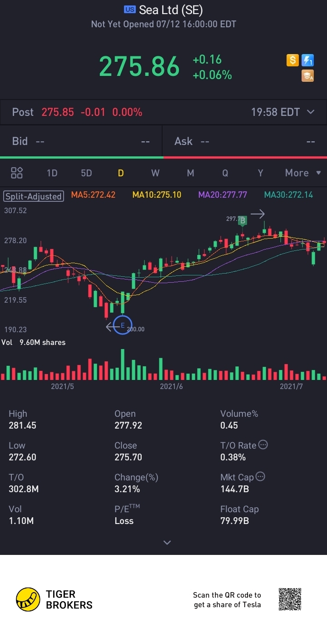Select the yearly Y chart period

[x=261, y=173]
